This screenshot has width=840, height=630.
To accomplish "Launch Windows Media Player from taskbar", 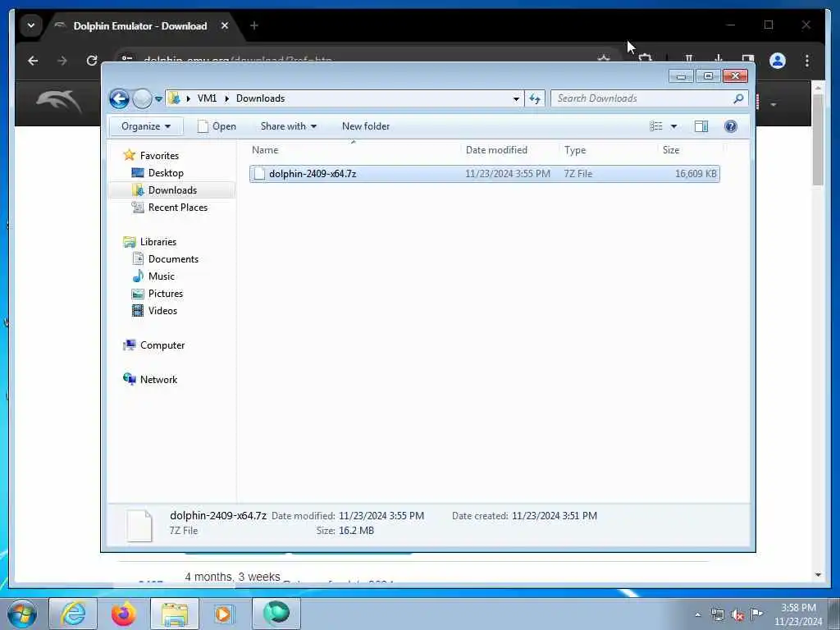I will pos(224,614).
